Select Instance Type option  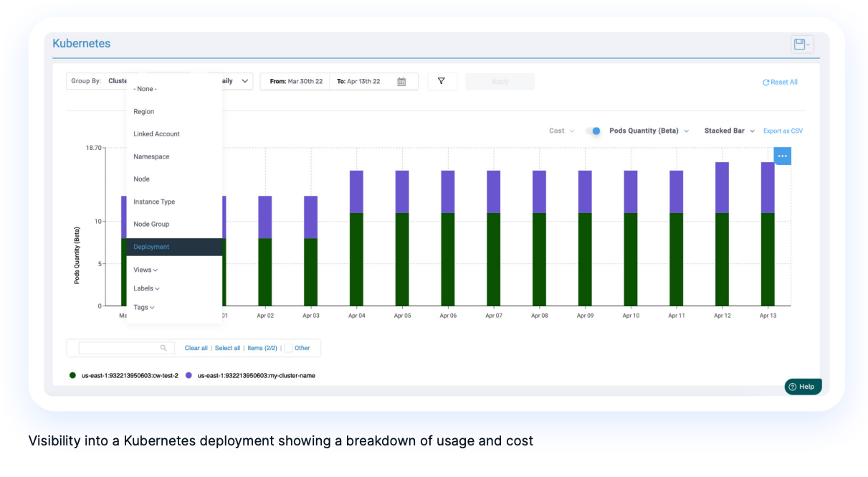pos(174,202)
